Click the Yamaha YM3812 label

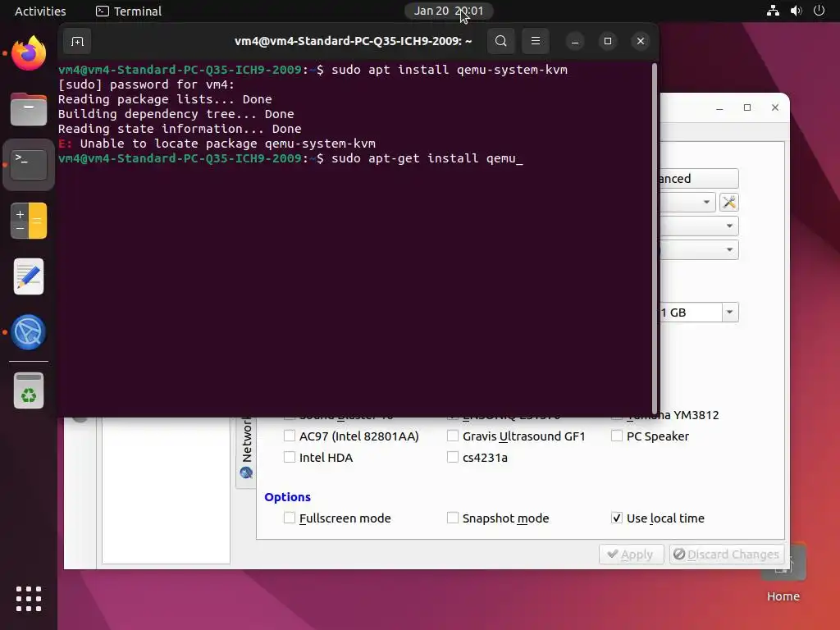[x=673, y=415]
